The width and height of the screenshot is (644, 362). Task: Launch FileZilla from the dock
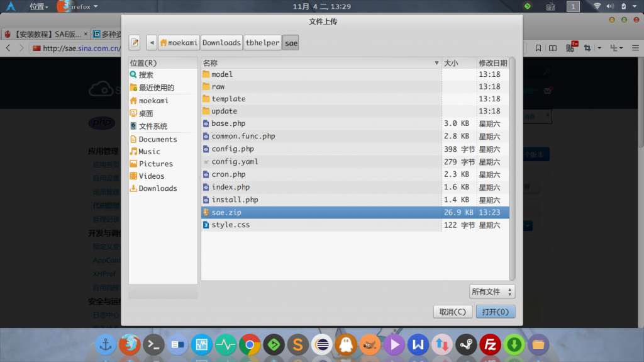490,344
